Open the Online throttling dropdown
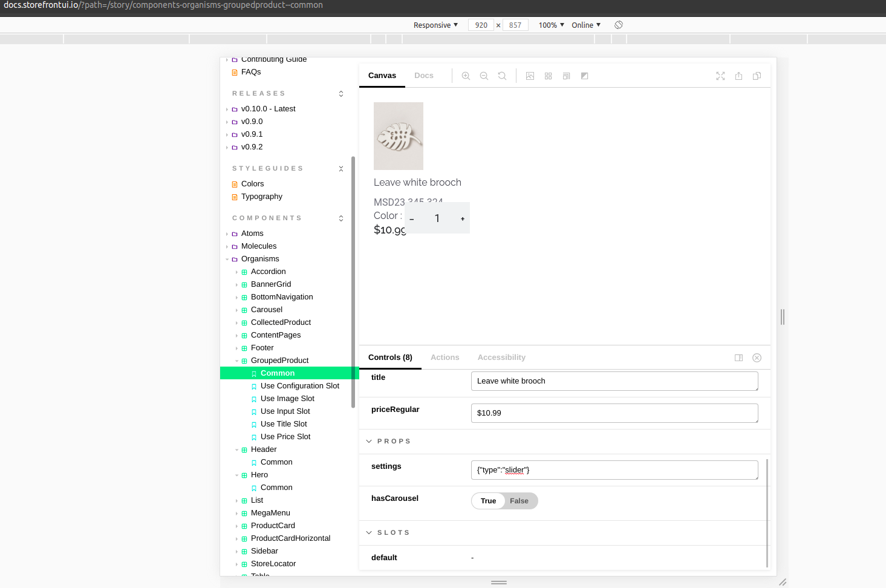Screen dimensions: 886x588 coord(586,25)
